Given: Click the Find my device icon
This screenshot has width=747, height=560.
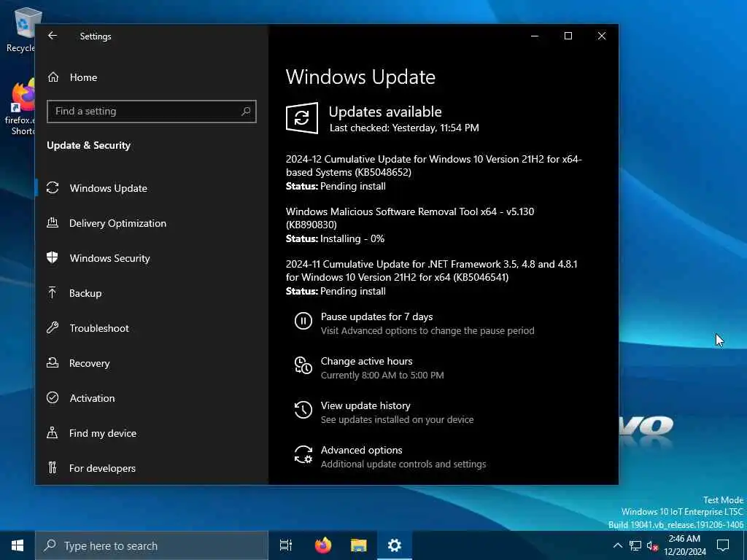Looking at the screenshot, I should (x=53, y=432).
